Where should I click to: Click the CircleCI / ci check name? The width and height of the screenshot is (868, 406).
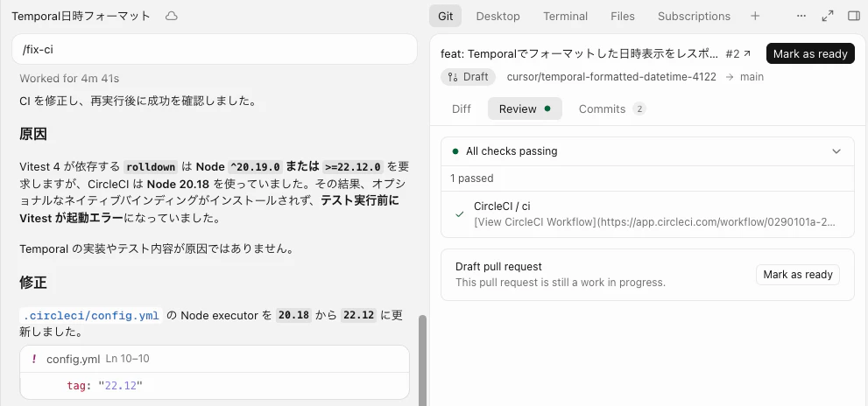click(502, 206)
